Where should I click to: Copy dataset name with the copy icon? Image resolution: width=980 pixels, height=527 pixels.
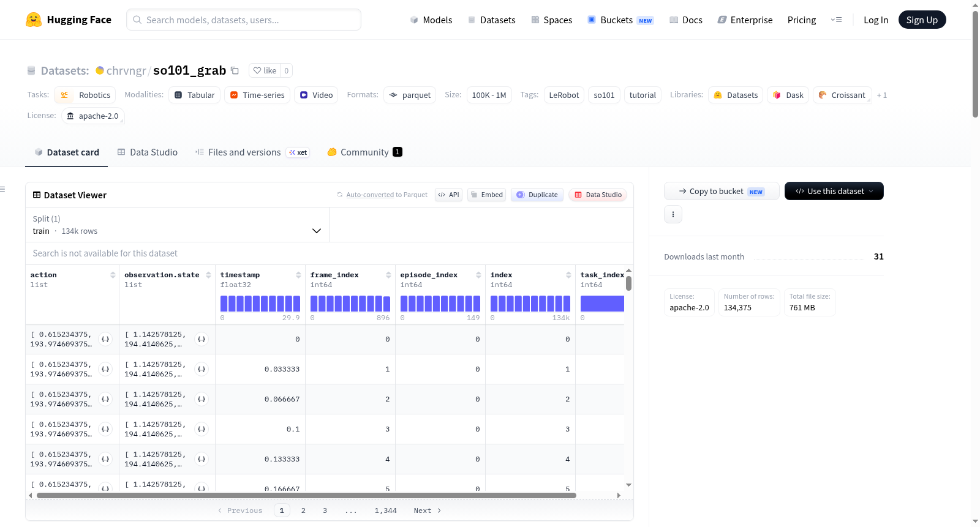click(x=235, y=70)
